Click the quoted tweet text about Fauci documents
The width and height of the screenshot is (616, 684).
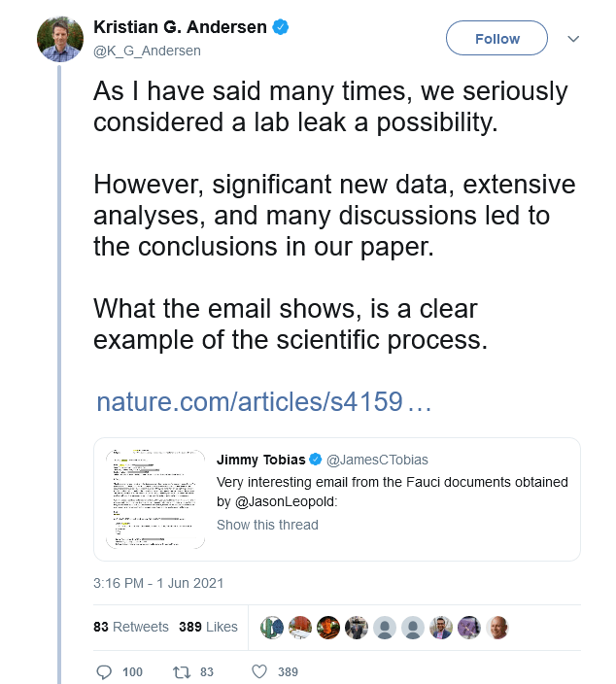click(392, 492)
